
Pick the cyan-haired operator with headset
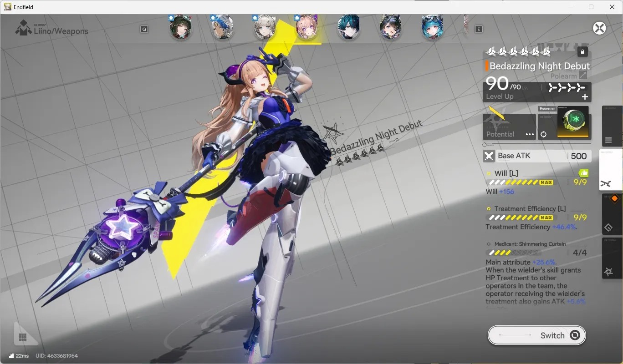(433, 28)
